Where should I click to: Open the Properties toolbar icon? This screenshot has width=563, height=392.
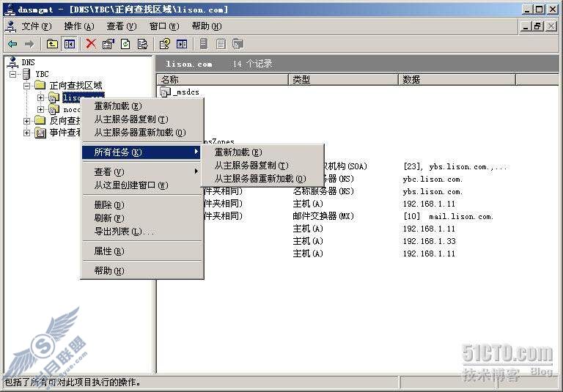pos(108,44)
